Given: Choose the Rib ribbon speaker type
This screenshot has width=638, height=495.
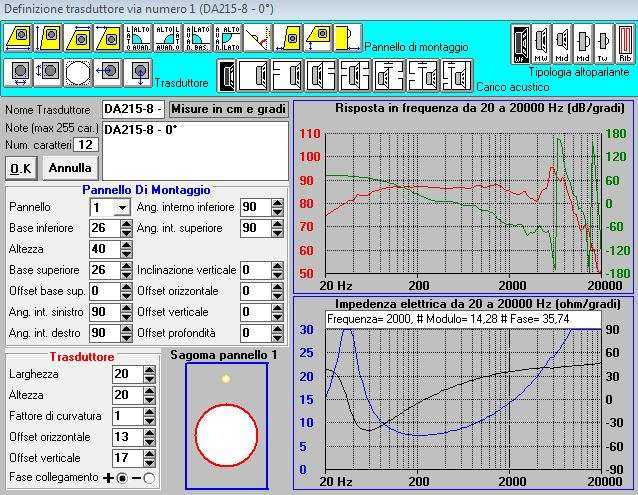Looking at the screenshot, I should point(624,44).
